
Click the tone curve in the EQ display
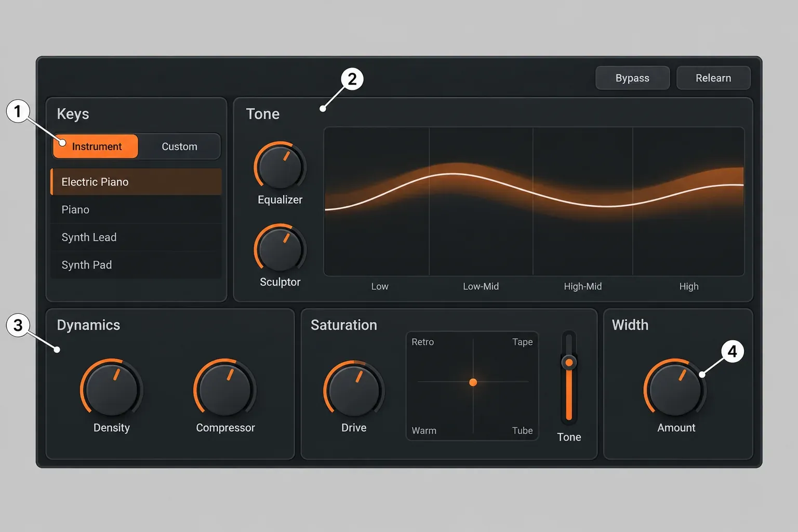(x=534, y=194)
